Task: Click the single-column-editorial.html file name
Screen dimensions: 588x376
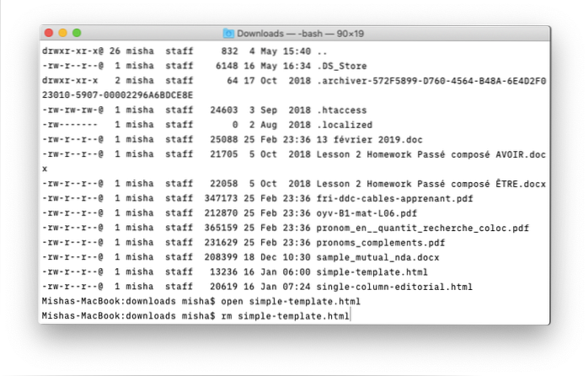Action: 394,287
